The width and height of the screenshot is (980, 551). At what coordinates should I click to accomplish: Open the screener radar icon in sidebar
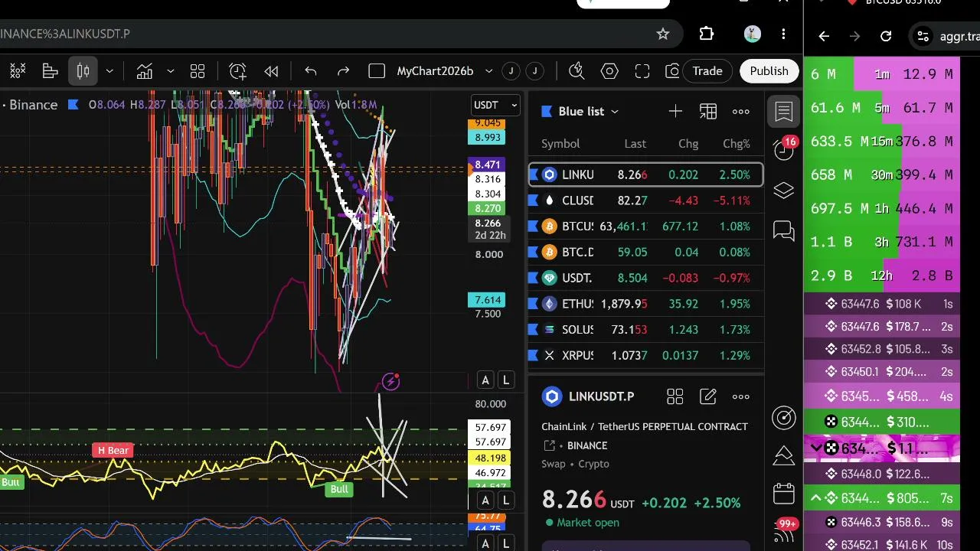[x=784, y=417]
